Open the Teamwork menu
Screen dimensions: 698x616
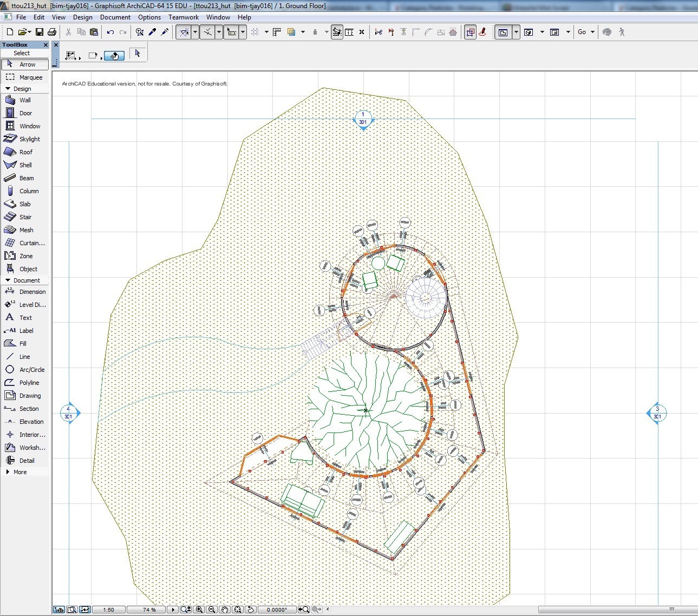(x=183, y=17)
